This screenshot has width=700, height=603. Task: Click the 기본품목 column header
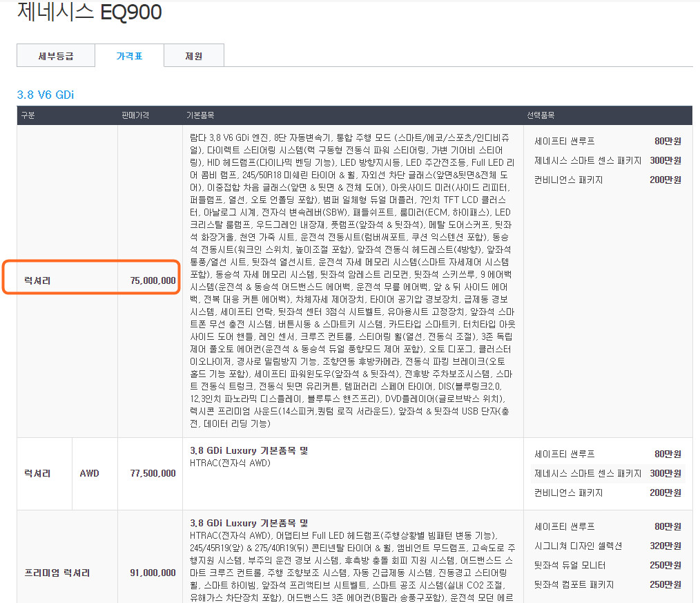(x=200, y=115)
